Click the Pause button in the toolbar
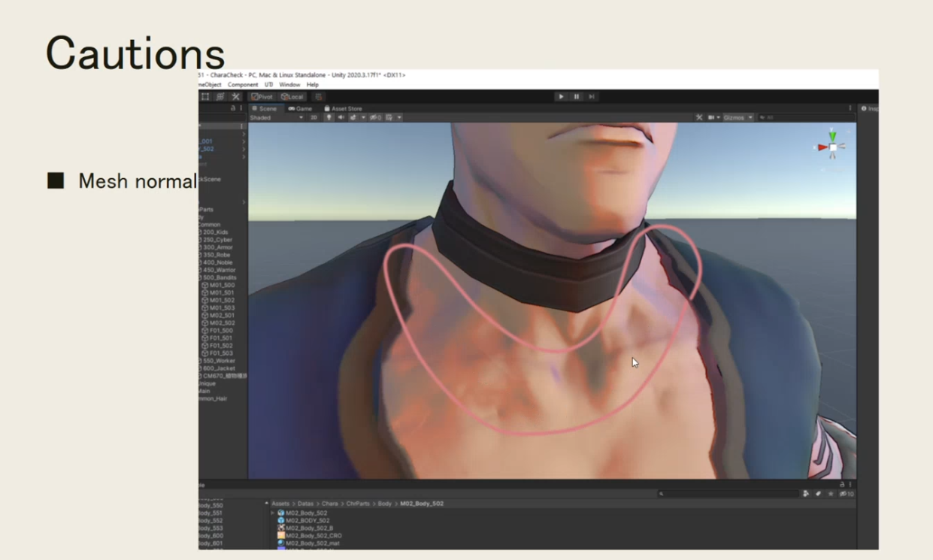 tap(577, 97)
